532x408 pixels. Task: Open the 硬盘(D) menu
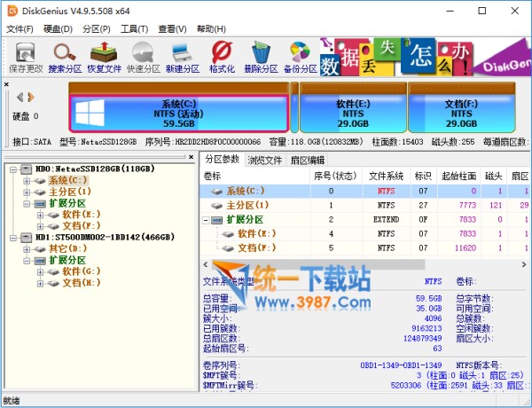[59, 28]
